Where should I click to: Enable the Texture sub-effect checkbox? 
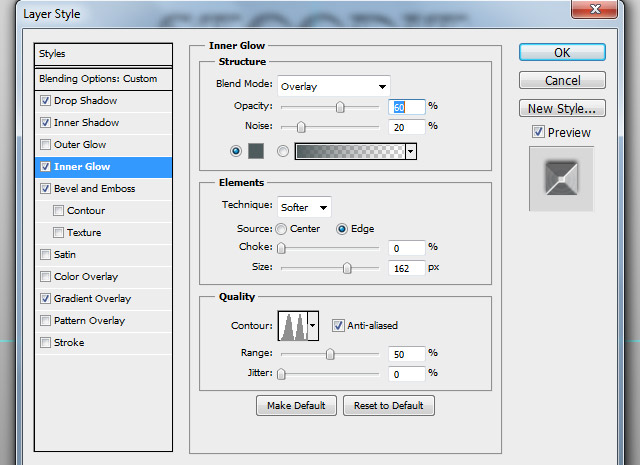(x=58, y=233)
